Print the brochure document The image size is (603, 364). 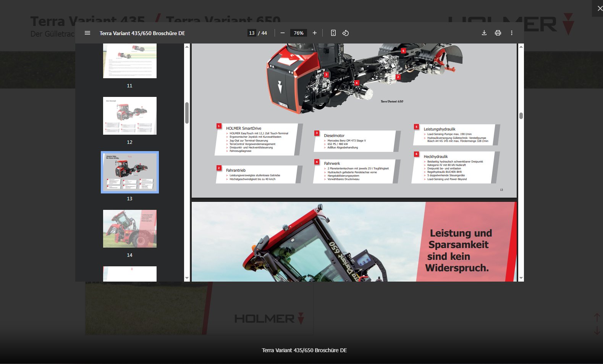coord(498,33)
